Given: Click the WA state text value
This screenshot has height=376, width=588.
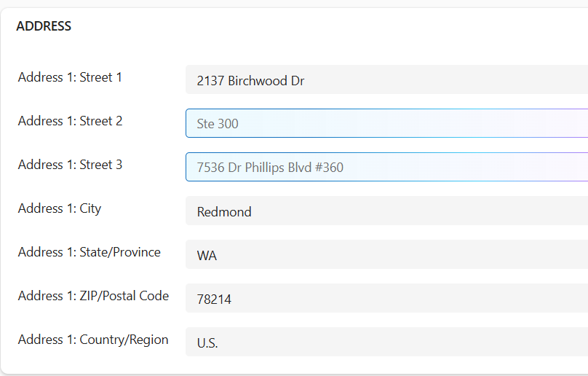Looking at the screenshot, I should [x=207, y=256].
